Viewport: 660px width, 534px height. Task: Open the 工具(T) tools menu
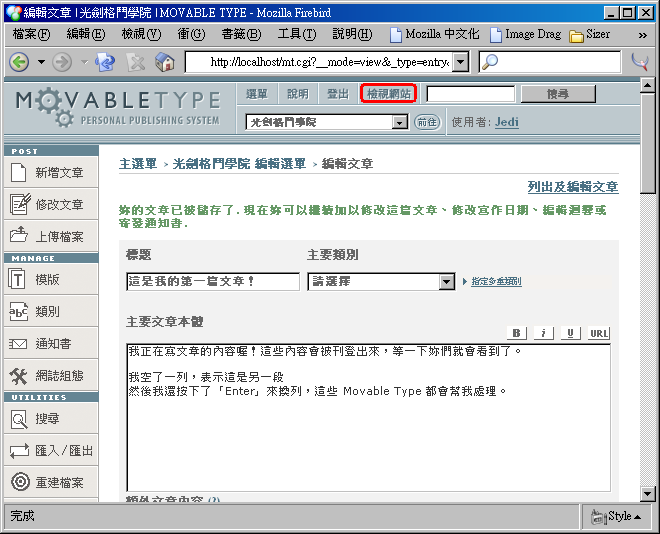pyautogui.click(x=296, y=34)
